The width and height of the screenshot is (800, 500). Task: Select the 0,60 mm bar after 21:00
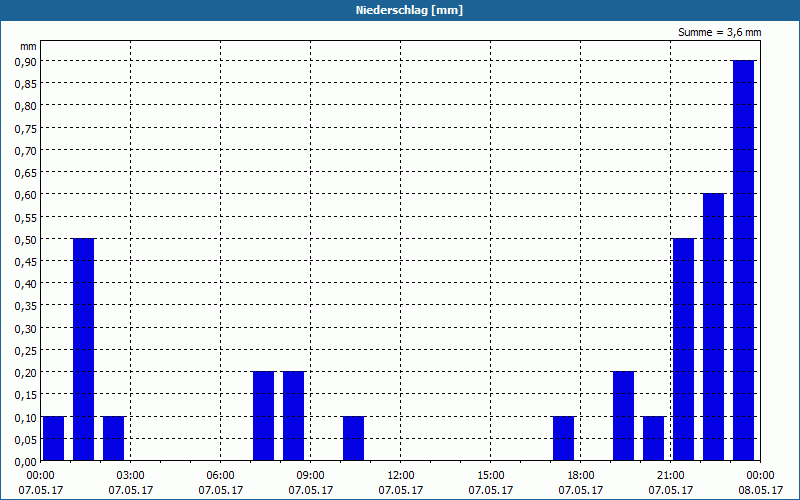coord(713,327)
